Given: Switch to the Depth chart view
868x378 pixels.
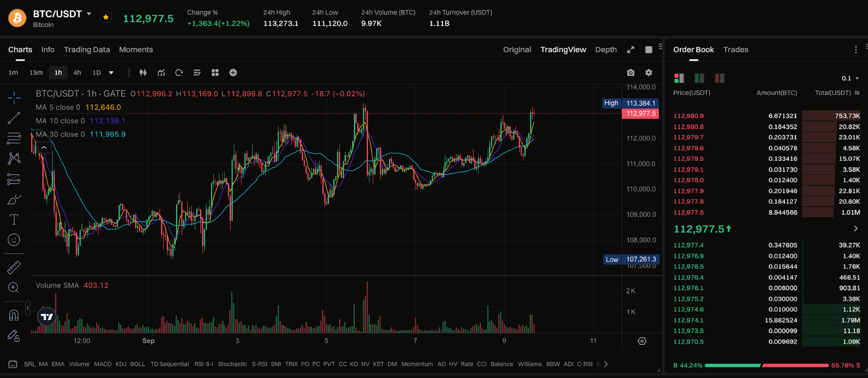Looking at the screenshot, I should 606,49.
